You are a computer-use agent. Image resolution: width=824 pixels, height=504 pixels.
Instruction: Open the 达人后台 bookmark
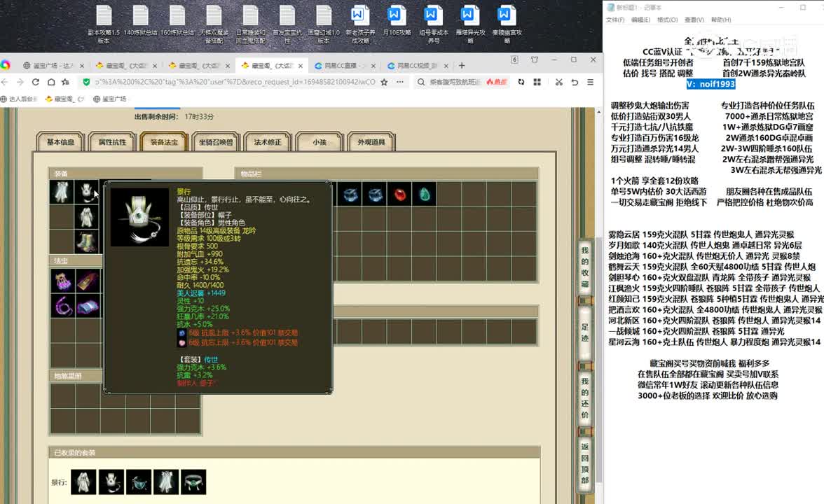click(20, 99)
